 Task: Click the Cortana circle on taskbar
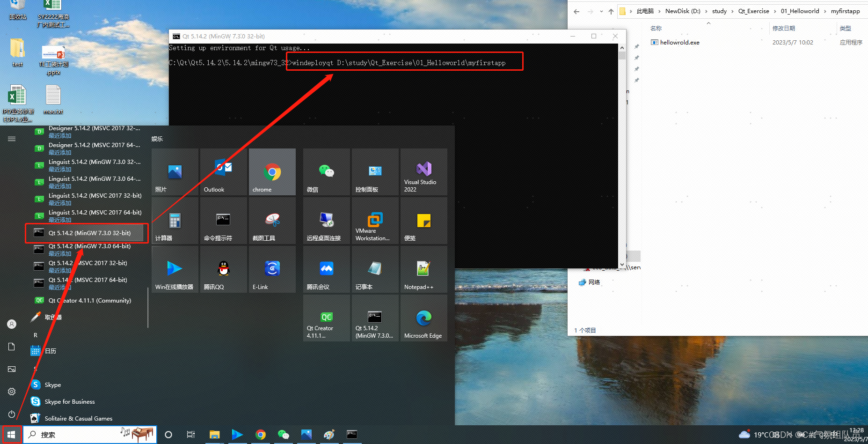coord(168,435)
